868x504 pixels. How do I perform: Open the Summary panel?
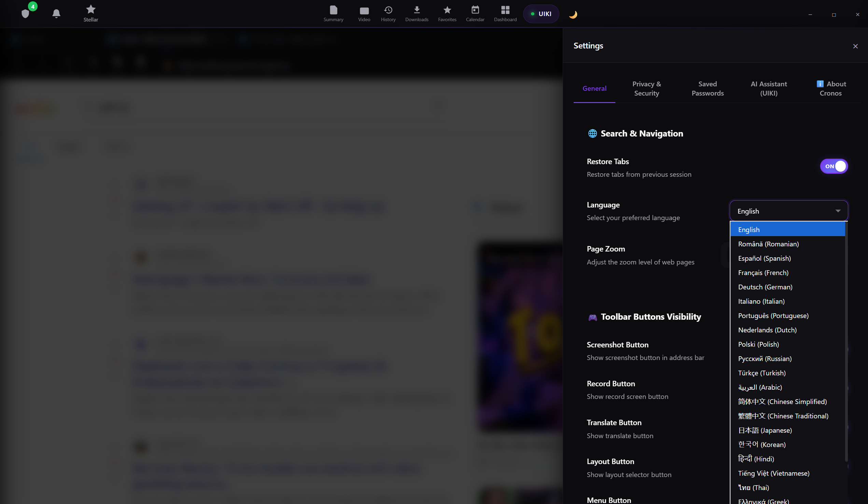pyautogui.click(x=333, y=13)
